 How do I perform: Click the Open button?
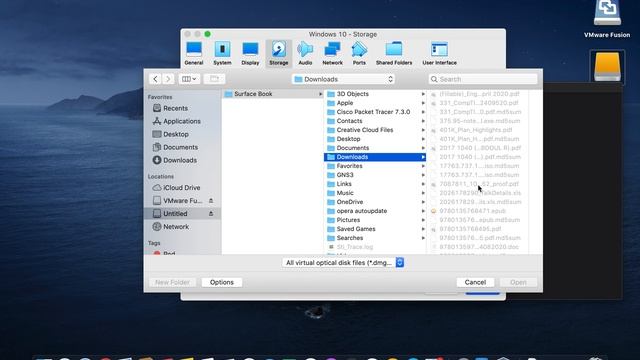[518, 282]
